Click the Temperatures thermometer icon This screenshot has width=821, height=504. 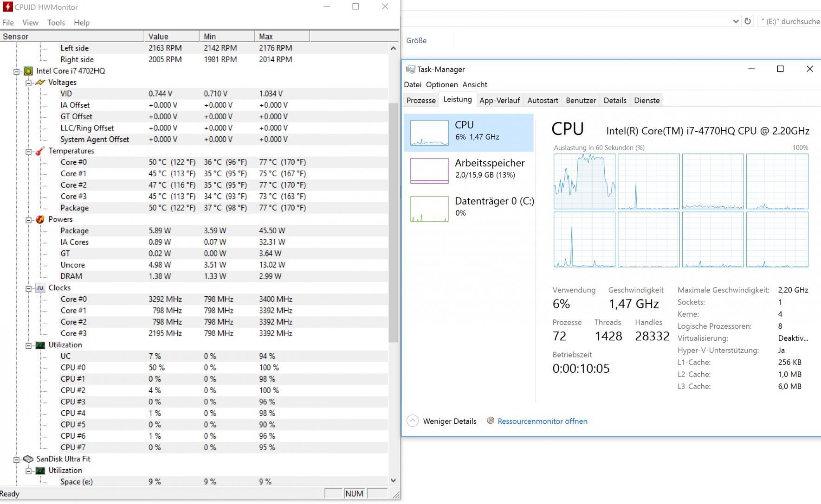click(x=40, y=151)
